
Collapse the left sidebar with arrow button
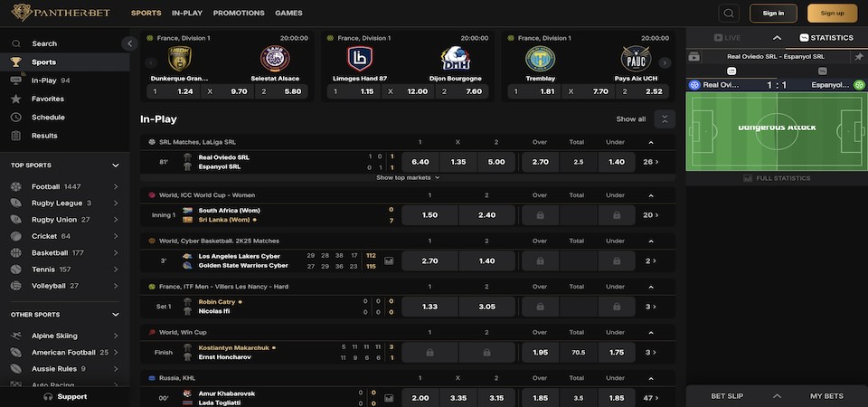tap(127, 43)
